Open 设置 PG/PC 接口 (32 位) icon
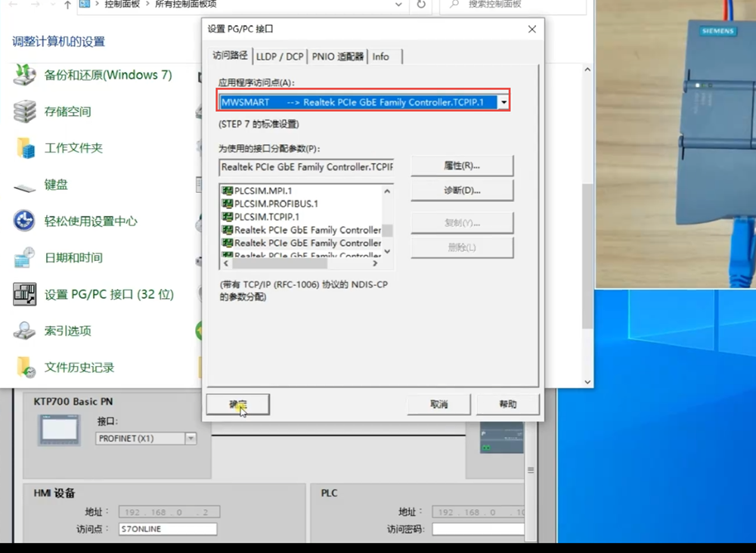The image size is (756, 553). click(x=25, y=294)
